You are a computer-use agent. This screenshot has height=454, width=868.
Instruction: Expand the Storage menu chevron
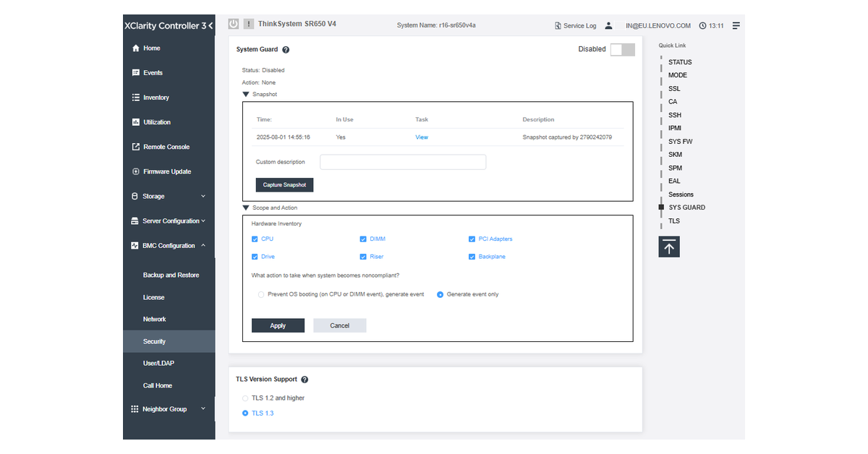pyautogui.click(x=203, y=196)
